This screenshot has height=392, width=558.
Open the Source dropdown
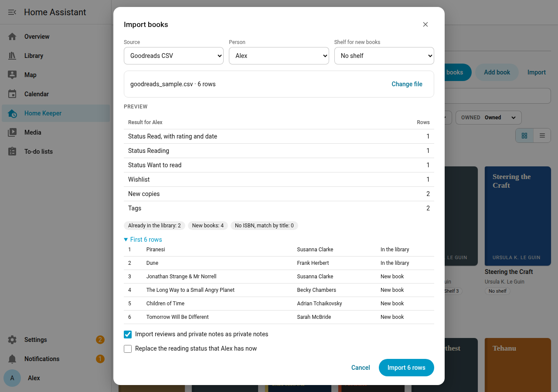click(174, 56)
